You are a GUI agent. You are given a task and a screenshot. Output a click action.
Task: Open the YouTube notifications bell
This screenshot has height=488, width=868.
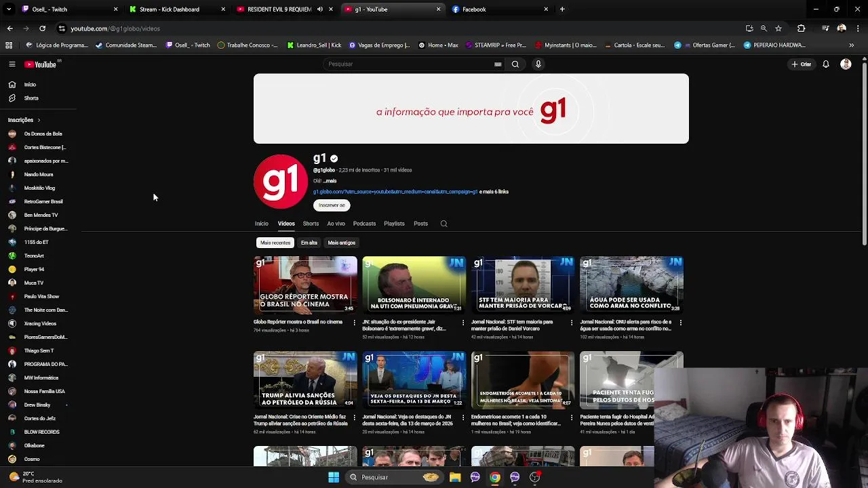click(826, 64)
